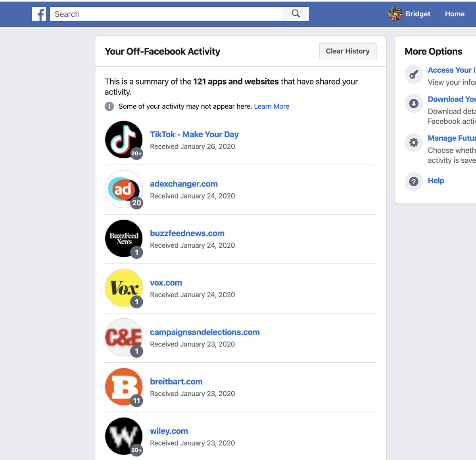Click 'More Options' heading
The height and width of the screenshot is (460, 476).
pos(434,51)
